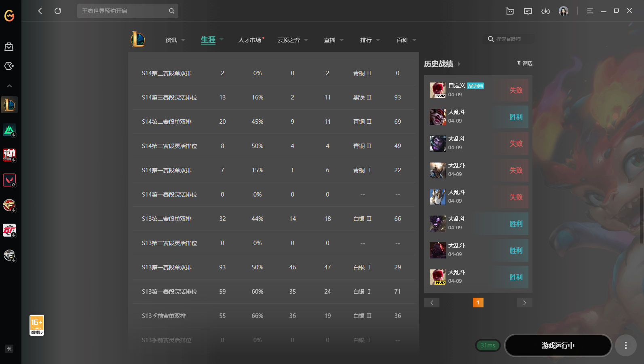
Task: Open the user avatar profile
Action: (564, 11)
